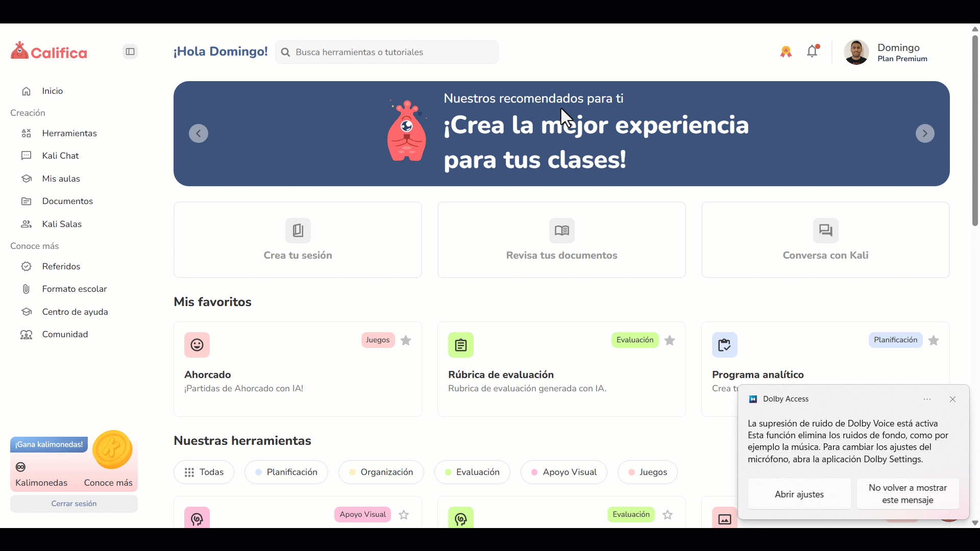The height and width of the screenshot is (551, 980).
Task: Open Herramientas in the sidebar
Action: tap(69, 133)
